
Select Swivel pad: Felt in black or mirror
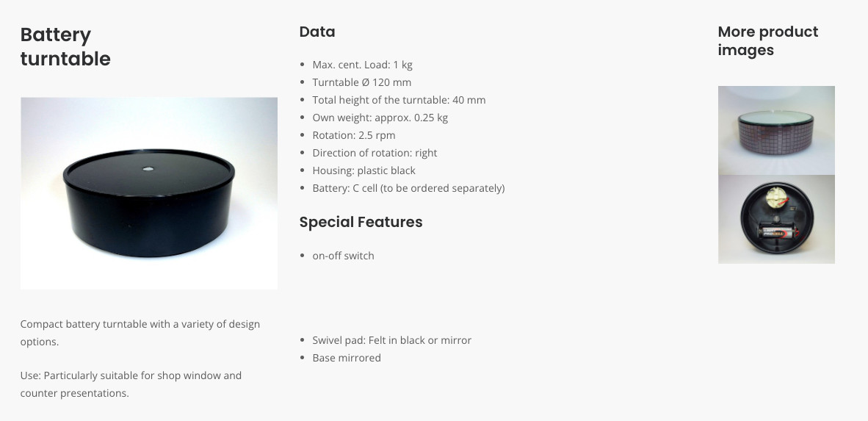pos(392,341)
